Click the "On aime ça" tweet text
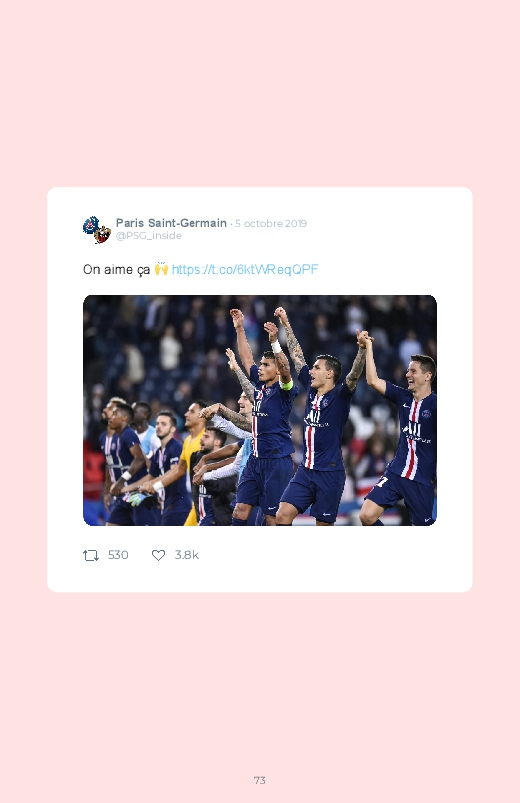Screen dimensions: 520x803 tap(116, 269)
